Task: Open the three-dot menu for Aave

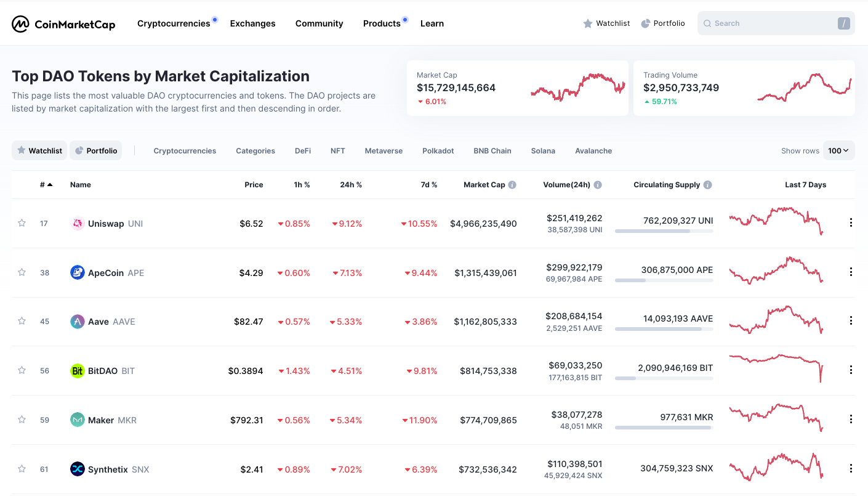Action: pyautogui.click(x=851, y=320)
